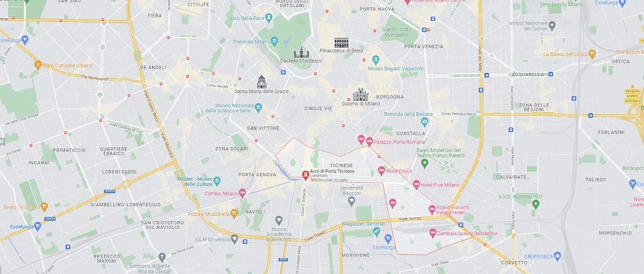Screen dimensions: 644x274
Task: Click the Pinacoteca di Brera building icon
Action: [x=341, y=43]
